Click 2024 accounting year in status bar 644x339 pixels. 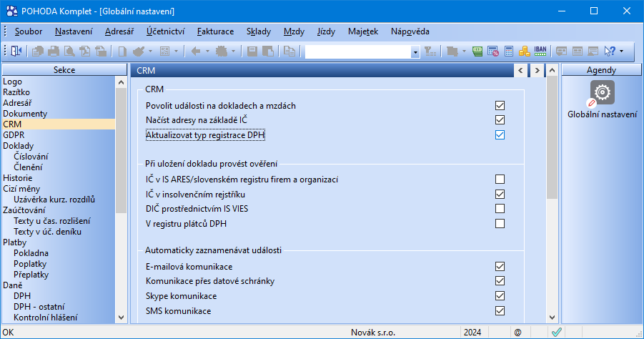[x=472, y=333]
